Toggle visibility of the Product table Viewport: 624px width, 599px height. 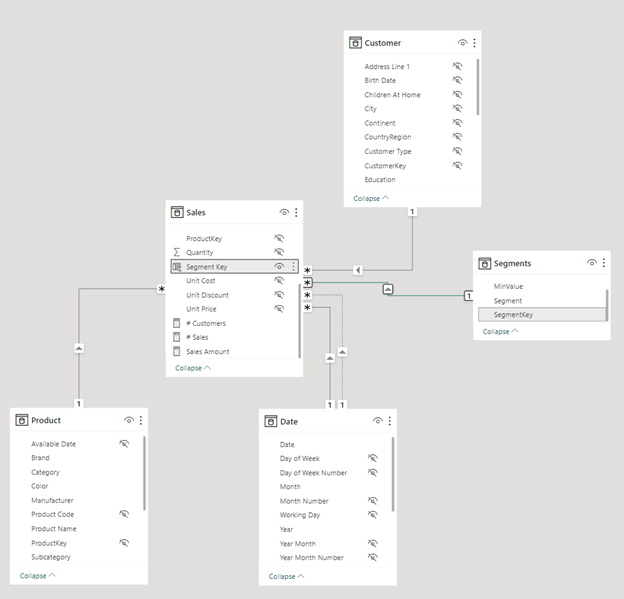coord(129,420)
